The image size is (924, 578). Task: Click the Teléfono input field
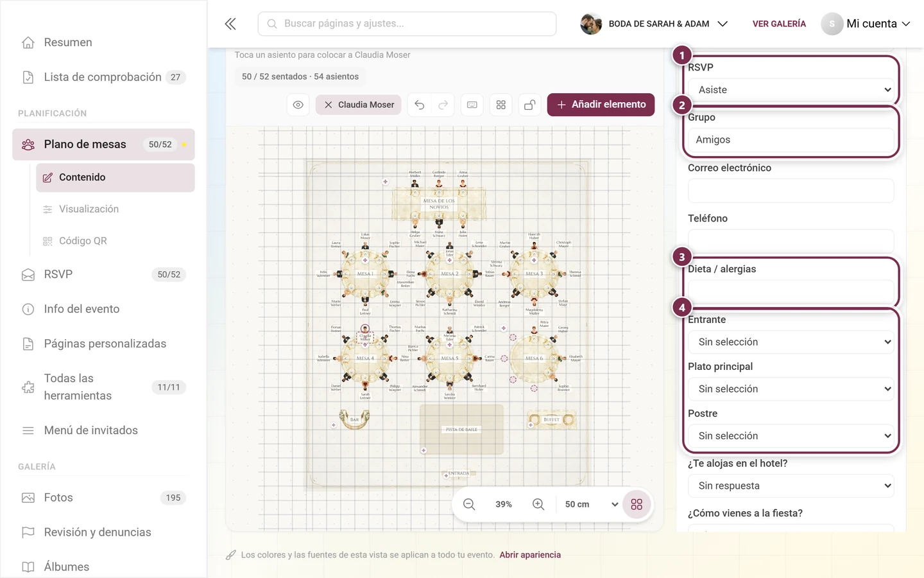pos(791,241)
